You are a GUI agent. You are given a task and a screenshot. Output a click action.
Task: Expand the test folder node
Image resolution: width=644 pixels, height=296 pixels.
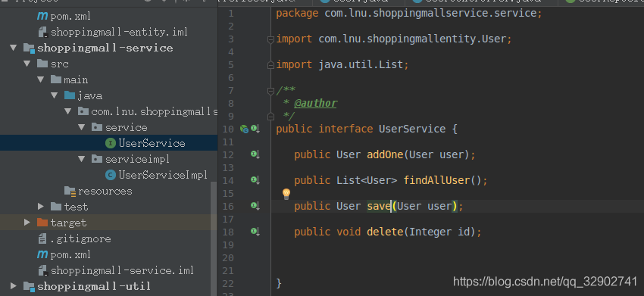click(x=41, y=207)
